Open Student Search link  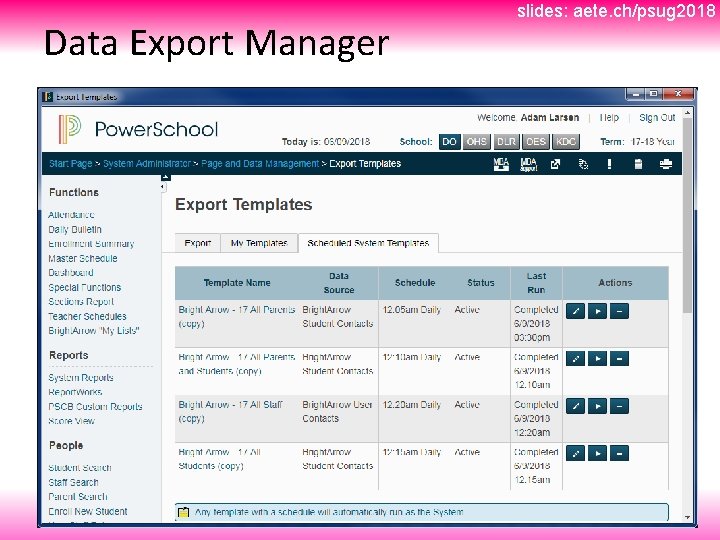[80, 468]
